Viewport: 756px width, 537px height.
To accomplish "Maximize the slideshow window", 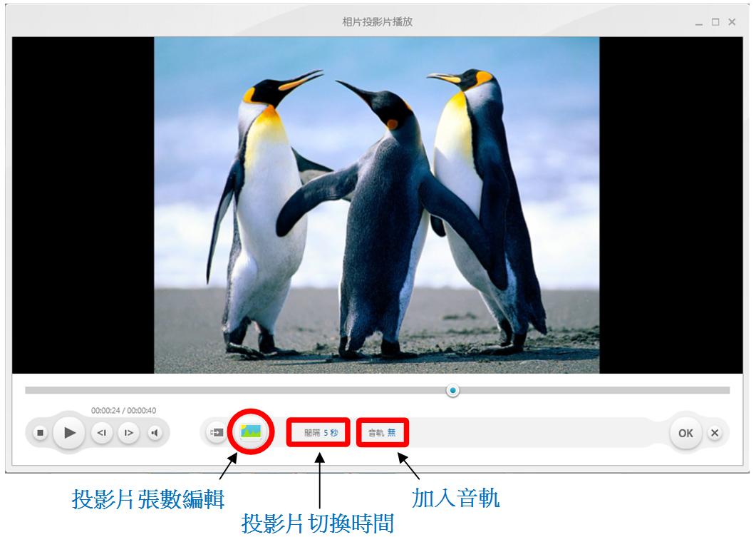I will click(x=715, y=21).
